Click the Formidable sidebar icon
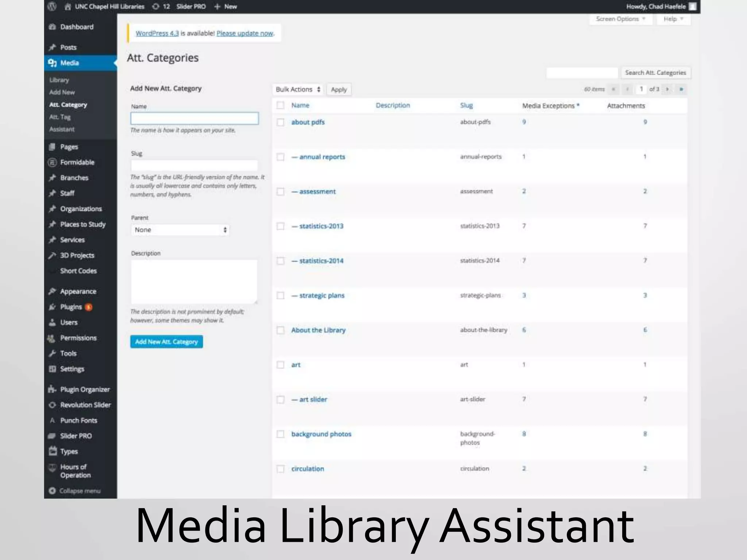This screenshot has height=560, width=747. coord(53,163)
